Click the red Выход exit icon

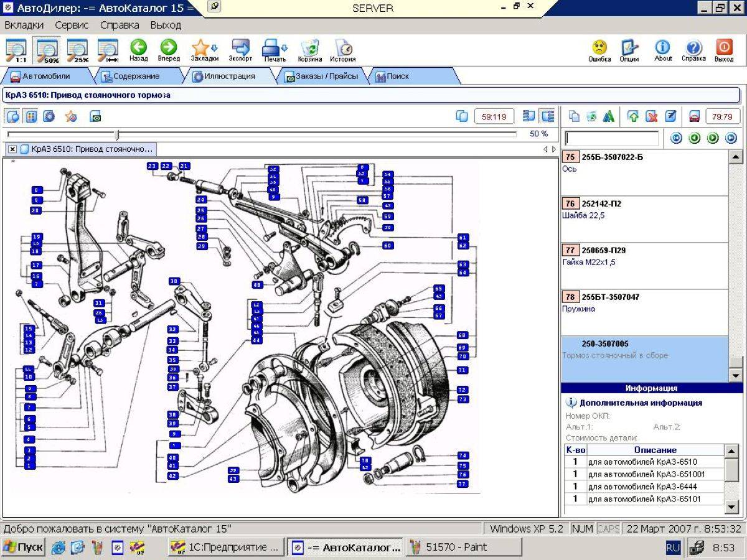[x=724, y=50]
